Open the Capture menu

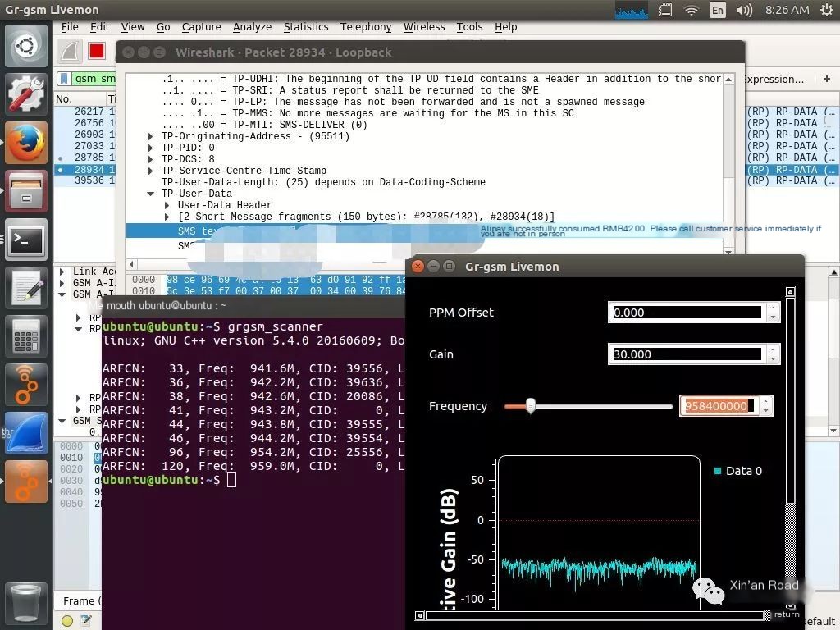point(202,27)
